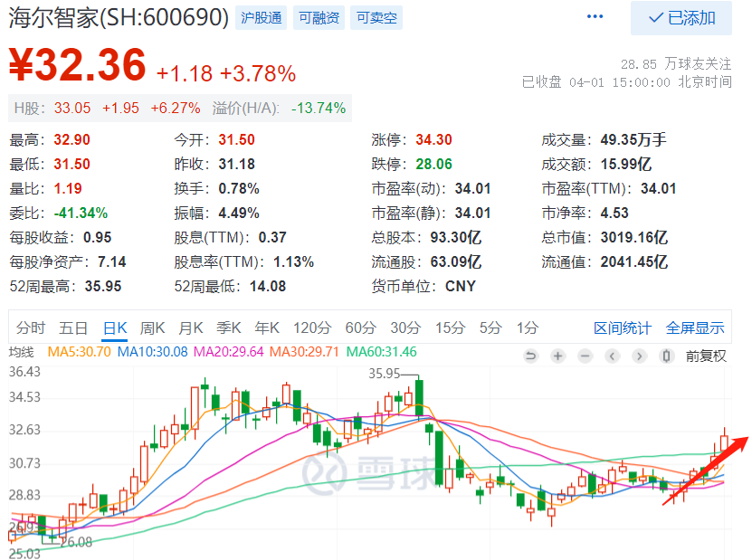Click the MA5:30.70 indicator label
This screenshot has height=560, width=752.
click(79, 352)
